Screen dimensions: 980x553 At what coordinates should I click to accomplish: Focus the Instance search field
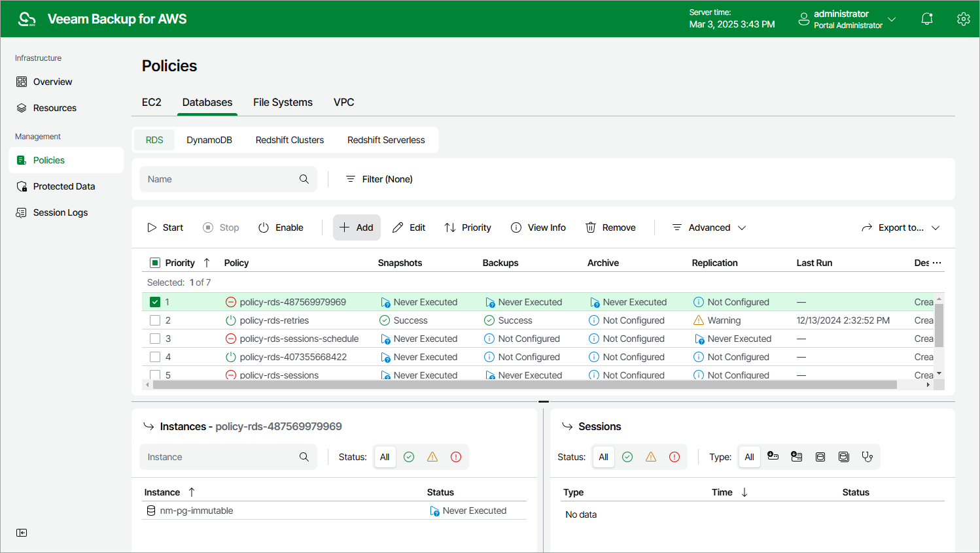tap(228, 457)
